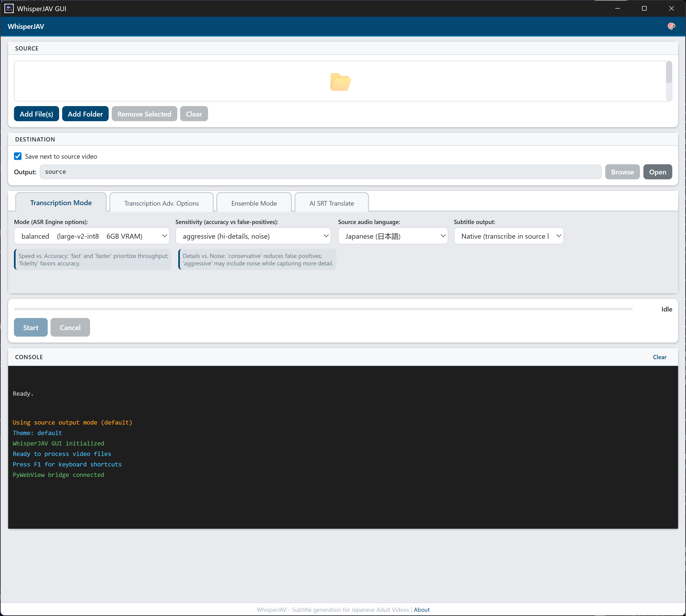686x616 pixels.
Task: Switch to the AI SRT Translate tab
Action: pyautogui.click(x=332, y=203)
